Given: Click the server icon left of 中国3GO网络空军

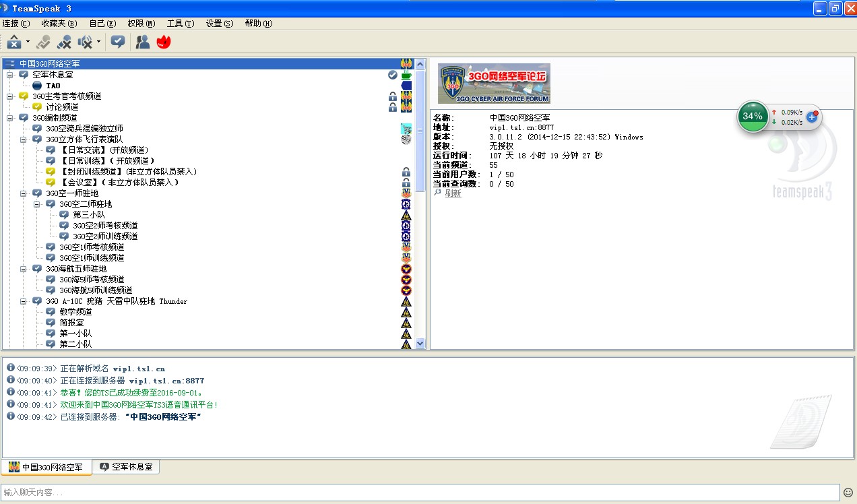Looking at the screenshot, I should 9,64.
